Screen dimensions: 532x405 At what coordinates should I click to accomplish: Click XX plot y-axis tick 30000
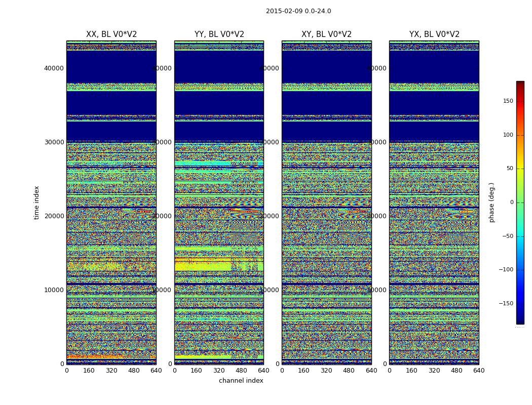pyautogui.click(x=54, y=142)
